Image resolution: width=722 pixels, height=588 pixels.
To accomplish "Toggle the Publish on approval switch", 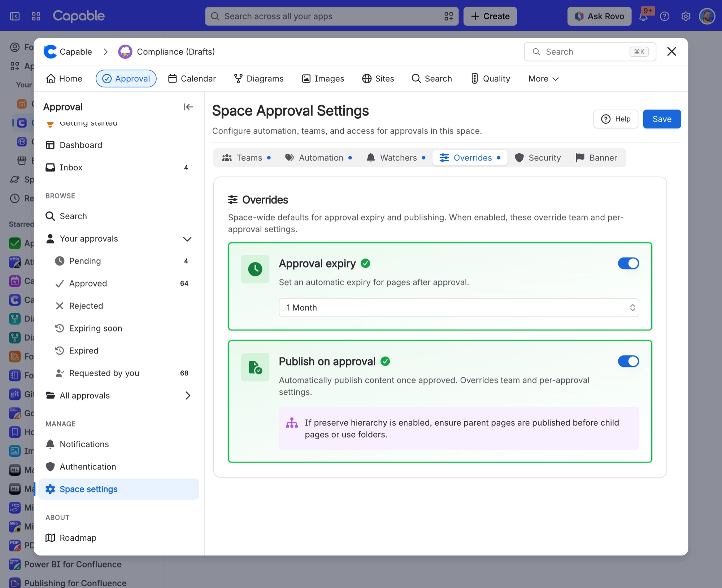I will 628,361.
